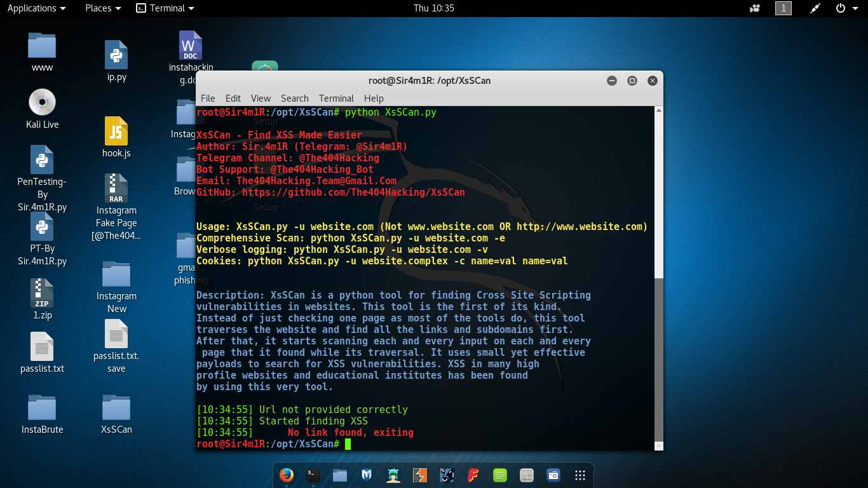Click the 'Cookies:' usage line
868x488 pixels.
382,261
